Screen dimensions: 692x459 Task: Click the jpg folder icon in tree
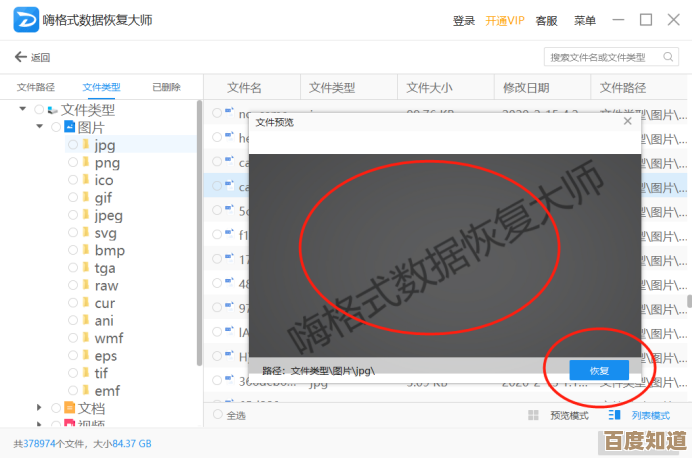click(x=86, y=145)
